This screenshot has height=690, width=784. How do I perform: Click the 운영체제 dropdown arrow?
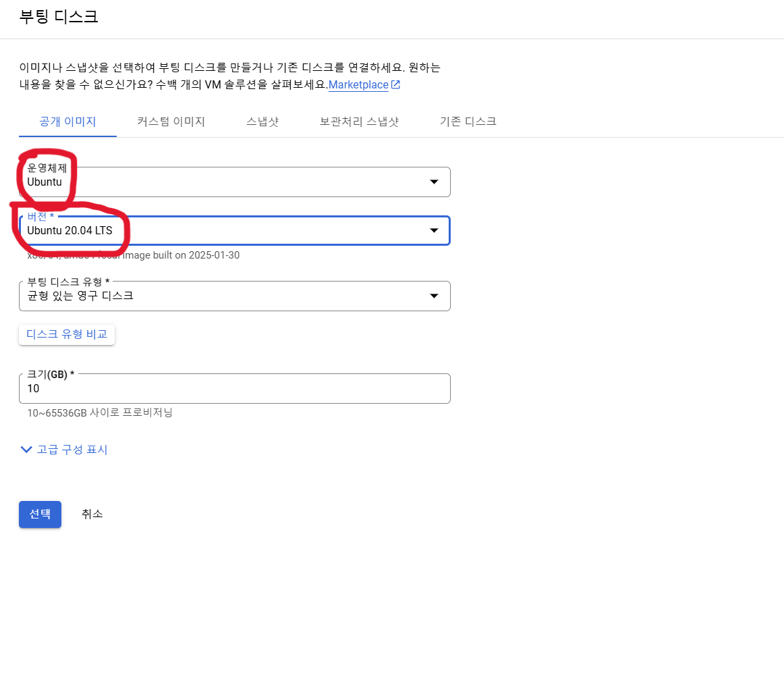435,182
